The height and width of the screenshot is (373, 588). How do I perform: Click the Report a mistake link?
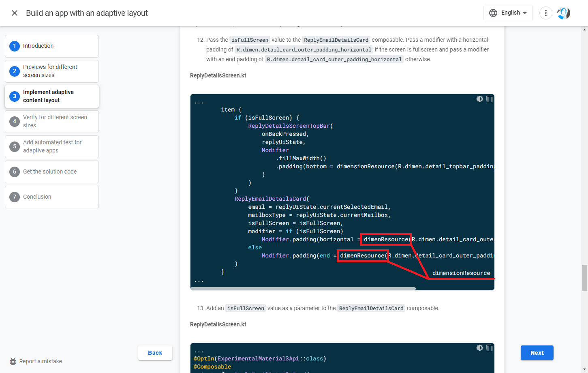pos(41,361)
